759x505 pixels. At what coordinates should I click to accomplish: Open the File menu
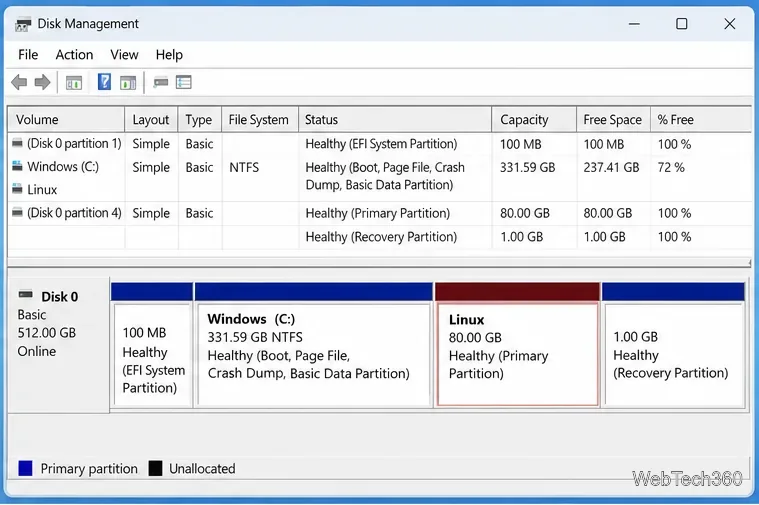click(x=28, y=55)
